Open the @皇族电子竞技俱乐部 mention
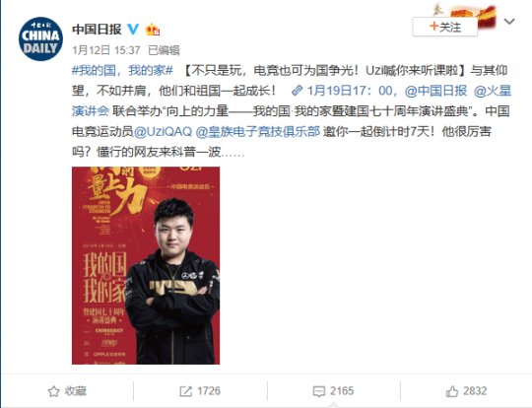This screenshot has height=408, width=532. click(x=258, y=131)
